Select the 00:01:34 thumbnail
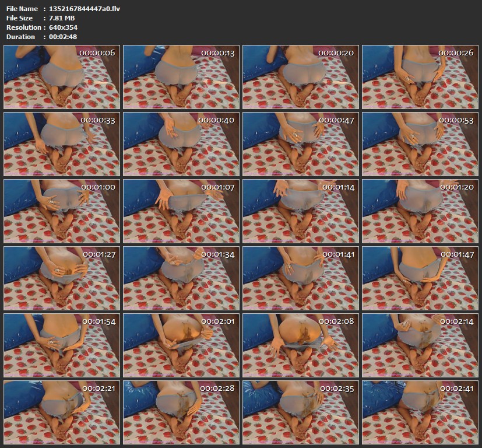482x448 pixels. click(x=181, y=278)
